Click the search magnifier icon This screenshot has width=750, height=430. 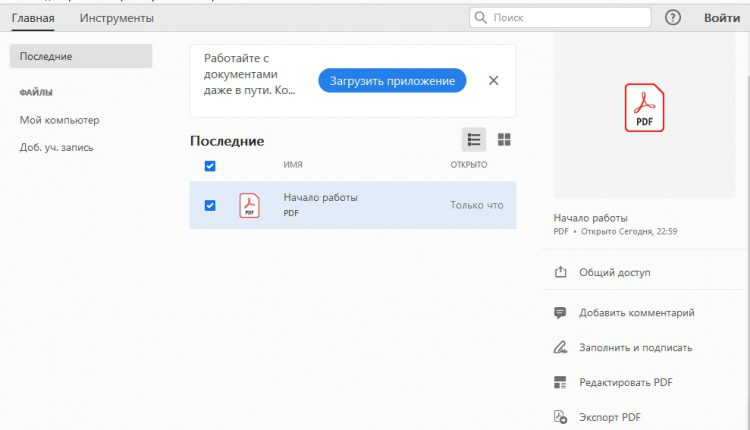point(481,18)
